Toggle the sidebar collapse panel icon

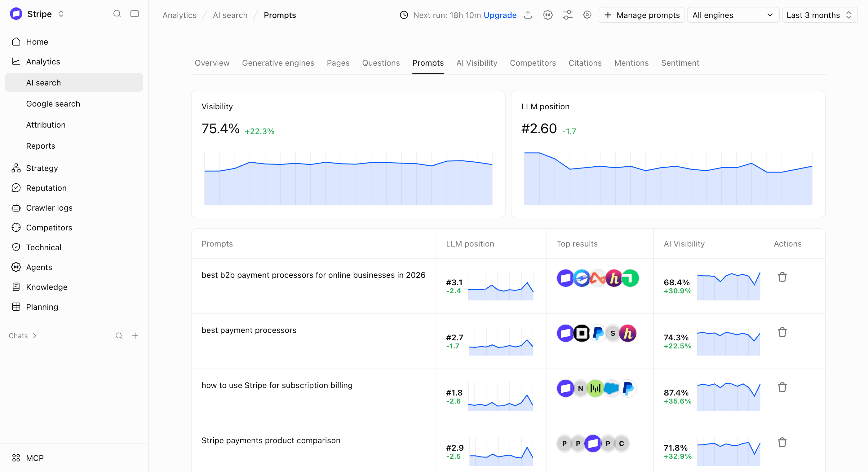135,14
